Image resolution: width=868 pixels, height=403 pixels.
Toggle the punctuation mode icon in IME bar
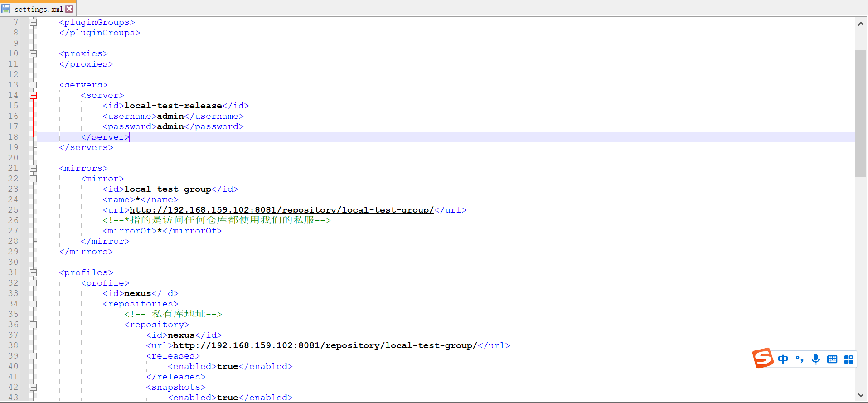click(x=800, y=359)
